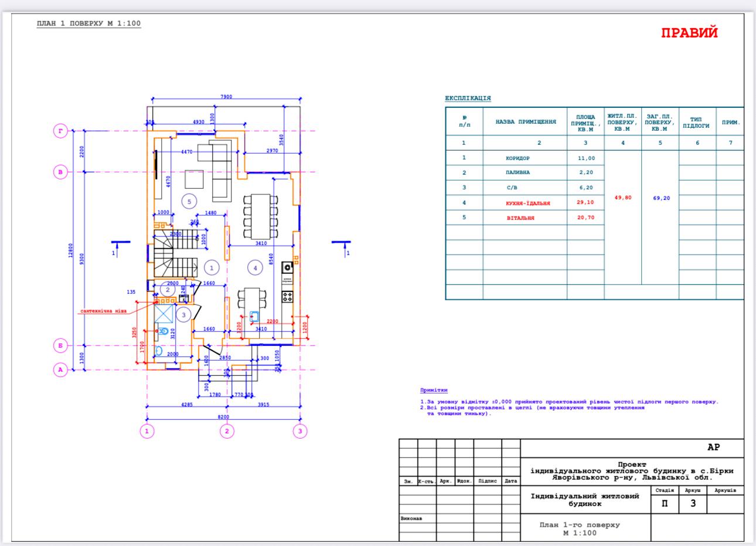Click the shower tray symbol in room 3

click(165, 314)
